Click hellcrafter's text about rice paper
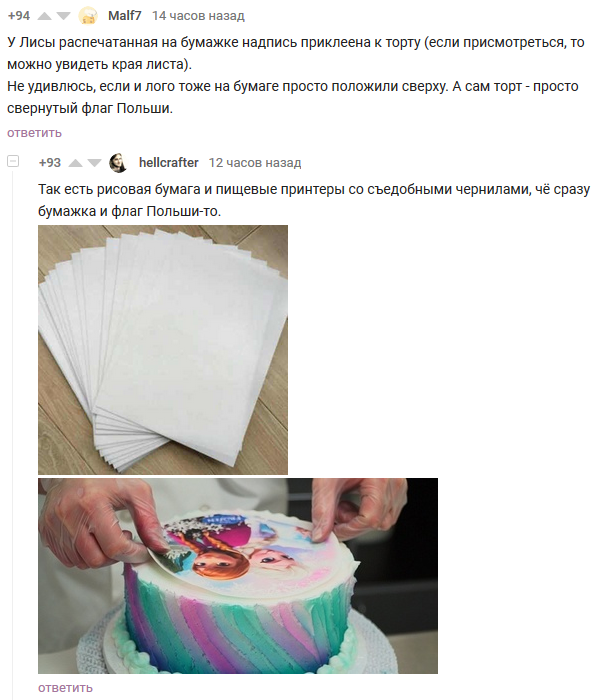This screenshot has height=700, width=612. pos(314,200)
